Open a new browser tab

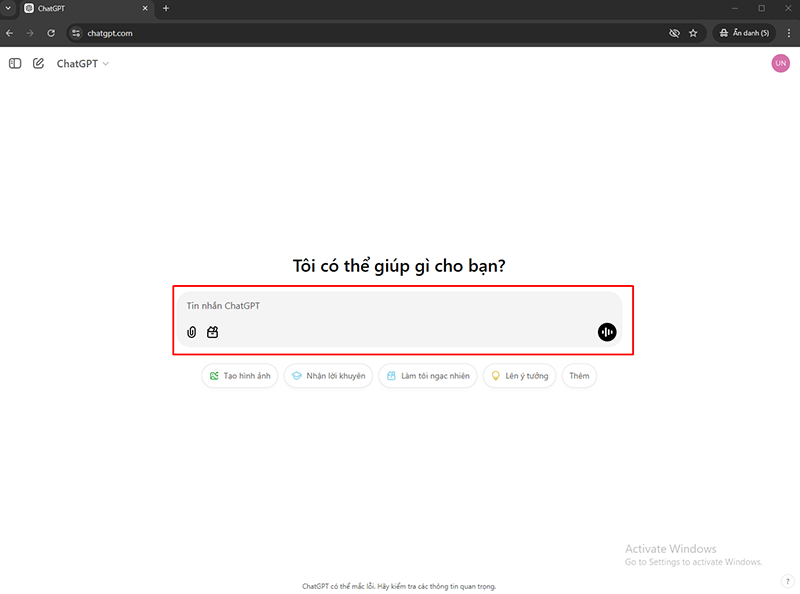(x=166, y=8)
